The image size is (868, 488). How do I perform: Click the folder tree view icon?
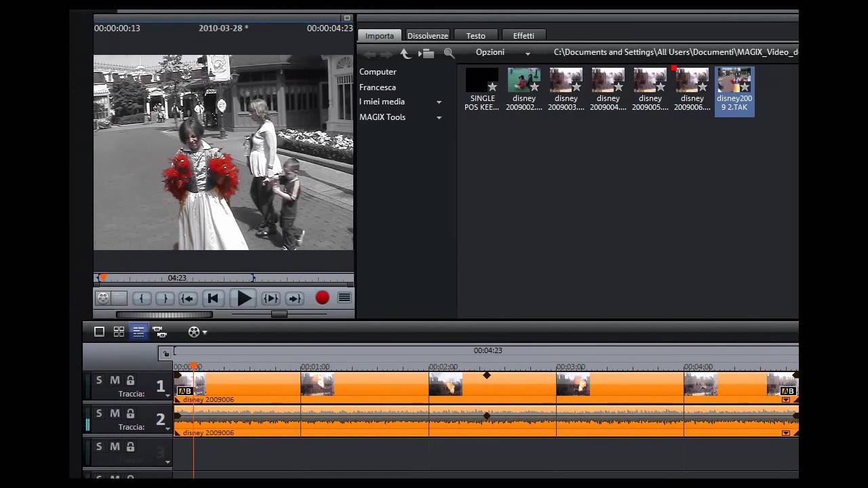[x=426, y=53]
